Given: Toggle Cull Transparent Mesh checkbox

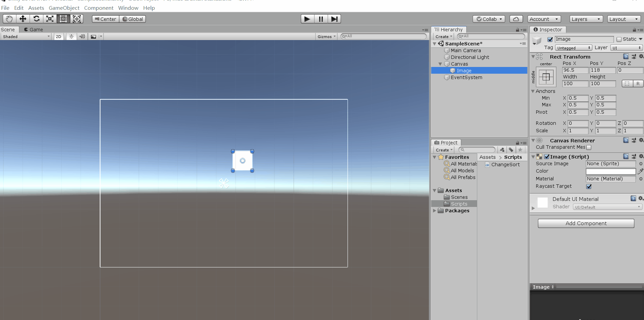Looking at the screenshot, I should point(589,147).
